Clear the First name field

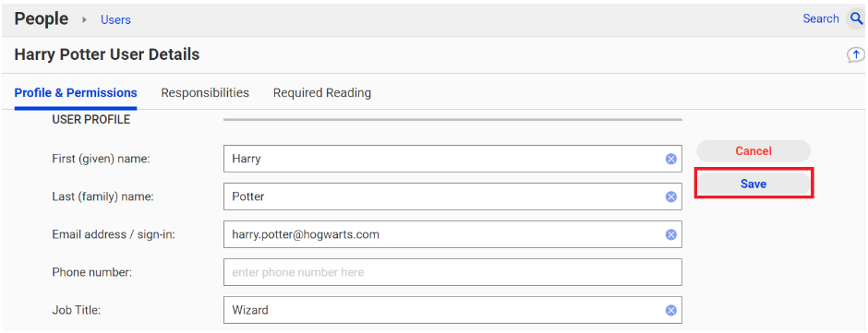pyautogui.click(x=671, y=160)
